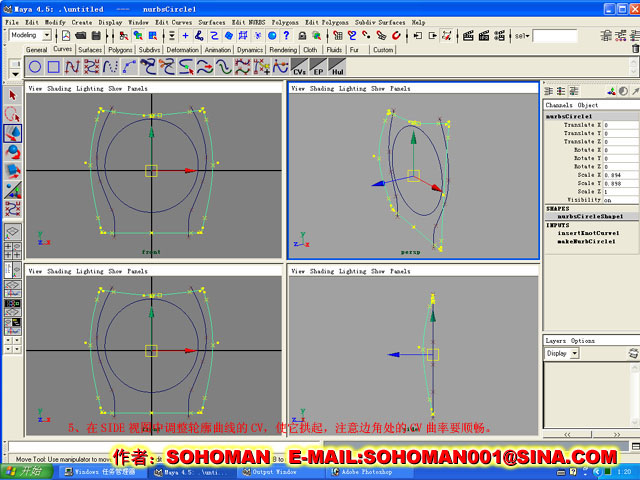Screen dimensions: 640x480
Task: Click the red magnet Make Live icon
Action: [396, 36]
